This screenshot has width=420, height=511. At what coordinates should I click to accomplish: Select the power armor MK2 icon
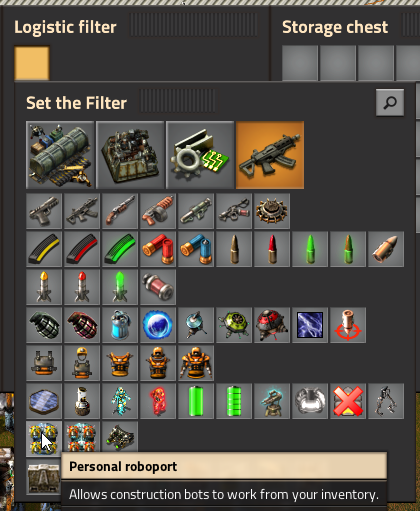pos(196,363)
